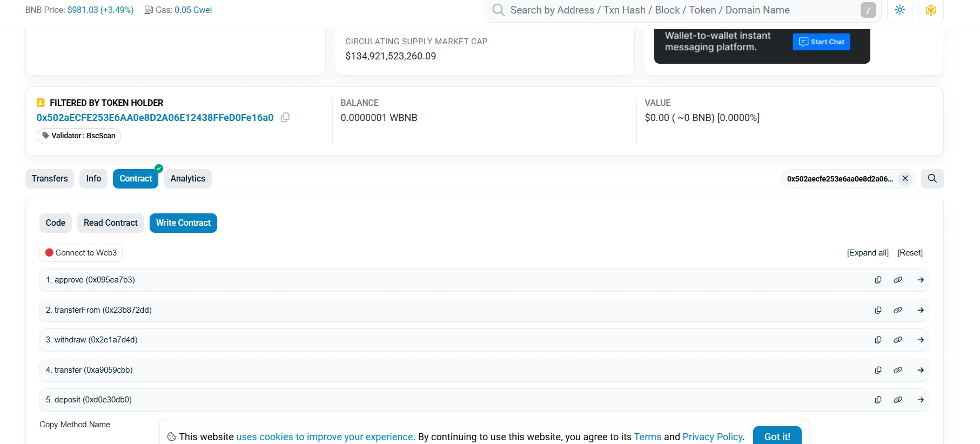Click the Validator : BscScan tag
980x444 pixels.
79,136
